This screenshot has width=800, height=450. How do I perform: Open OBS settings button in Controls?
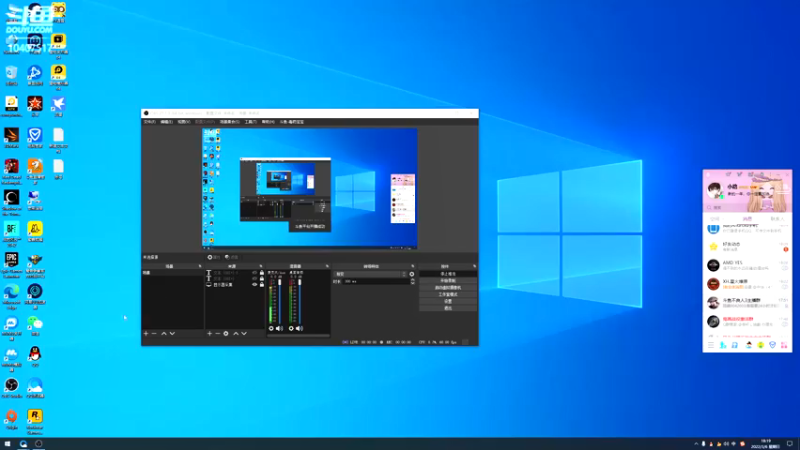pos(448,302)
